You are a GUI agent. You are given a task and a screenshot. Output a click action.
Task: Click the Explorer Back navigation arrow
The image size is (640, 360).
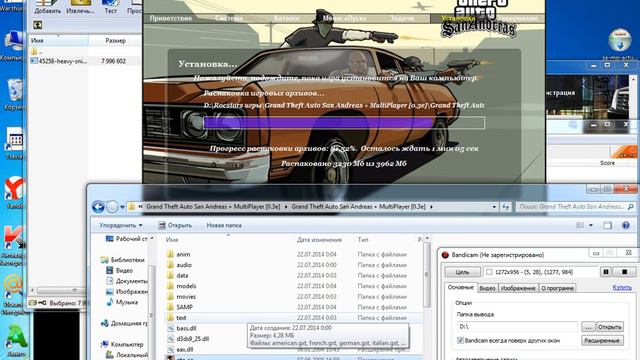tap(98, 207)
